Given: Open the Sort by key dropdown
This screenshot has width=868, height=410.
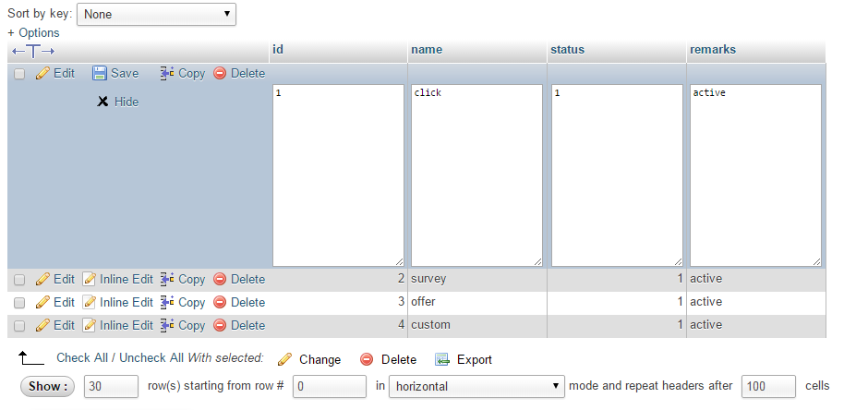Looking at the screenshot, I should [x=156, y=14].
